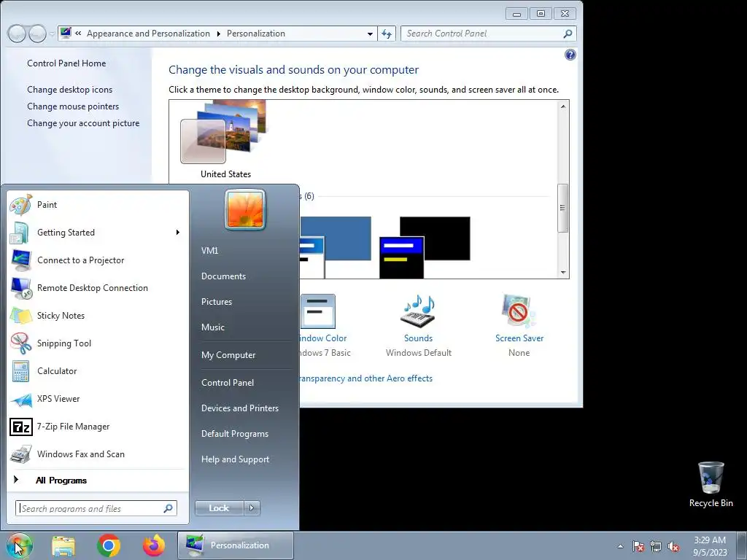Open the recent pages dropdown near Back/Forward
Image resolution: width=747 pixels, height=560 pixels.
(52, 34)
